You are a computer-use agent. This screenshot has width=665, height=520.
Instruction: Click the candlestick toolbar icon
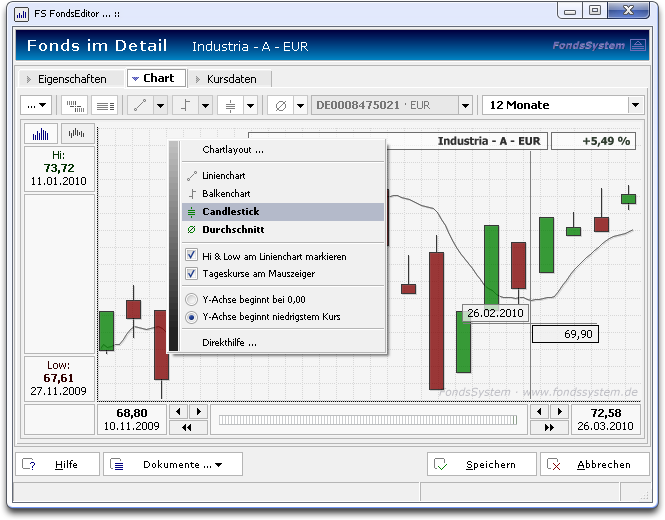(x=230, y=105)
